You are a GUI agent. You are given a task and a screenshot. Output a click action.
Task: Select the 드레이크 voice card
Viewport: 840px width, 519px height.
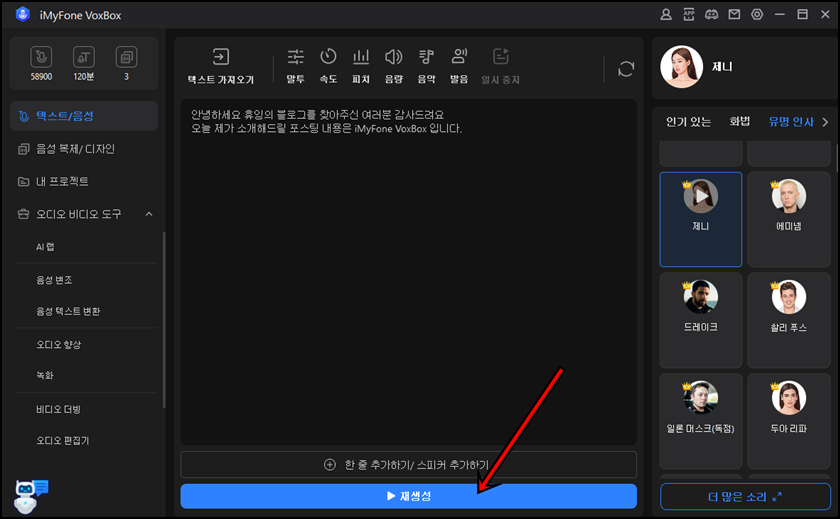701,320
